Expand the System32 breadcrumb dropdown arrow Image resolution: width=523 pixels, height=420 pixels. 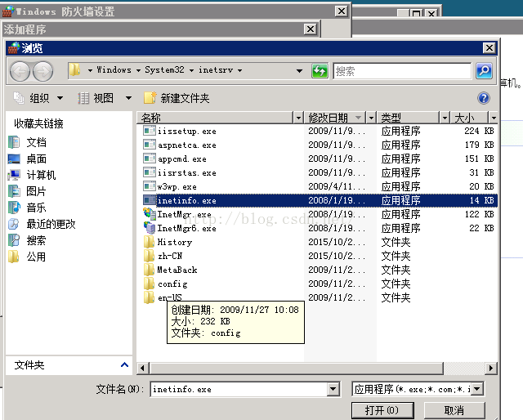(x=191, y=70)
